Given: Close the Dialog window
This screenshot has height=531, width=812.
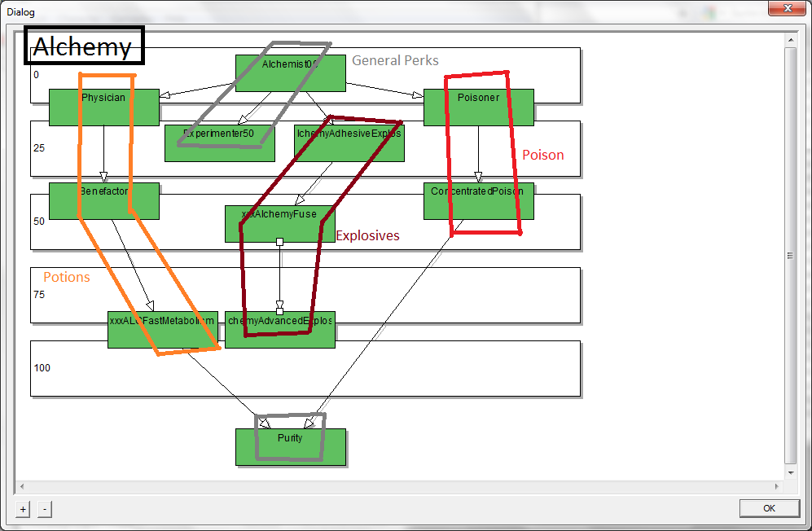Looking at the screenshot, I should [787, 7].
